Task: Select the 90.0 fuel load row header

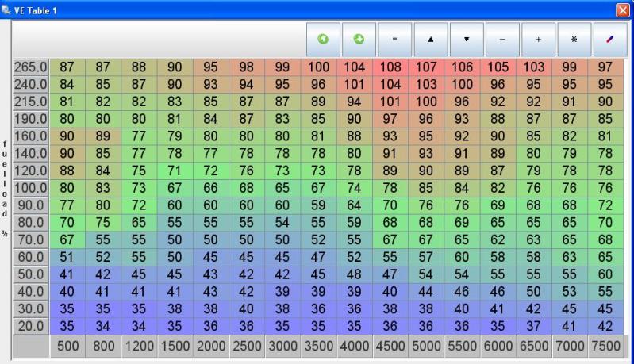Action: coord(31,205)
